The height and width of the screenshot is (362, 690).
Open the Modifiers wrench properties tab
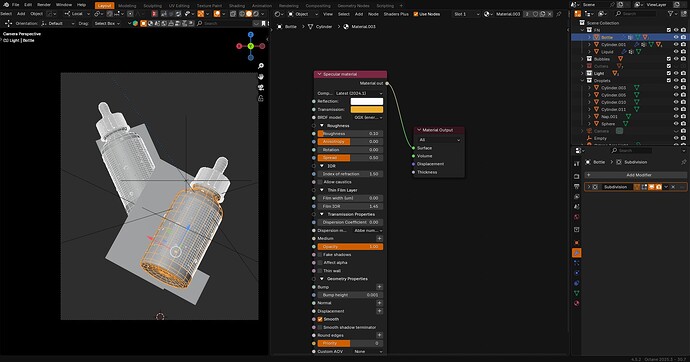coord(577,253)
